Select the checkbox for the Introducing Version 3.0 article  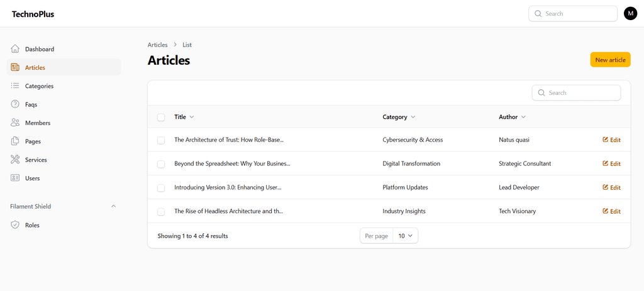[x=161, y=188]
